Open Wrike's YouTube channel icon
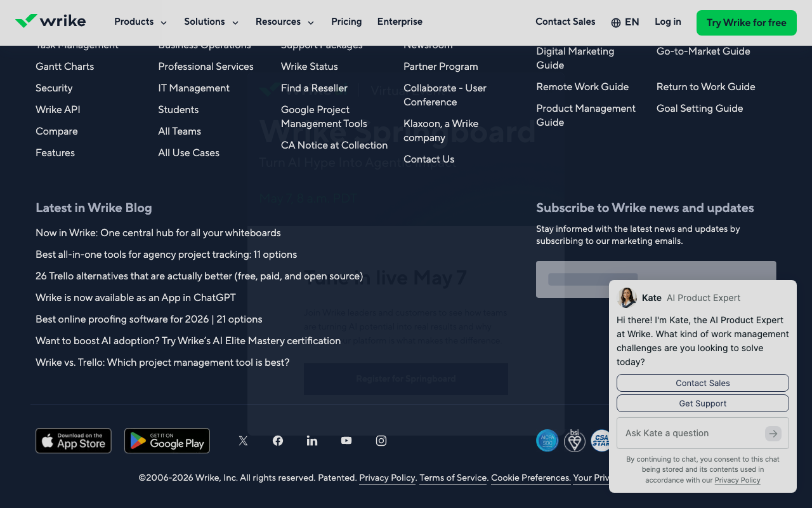 (x=346, y=441)
